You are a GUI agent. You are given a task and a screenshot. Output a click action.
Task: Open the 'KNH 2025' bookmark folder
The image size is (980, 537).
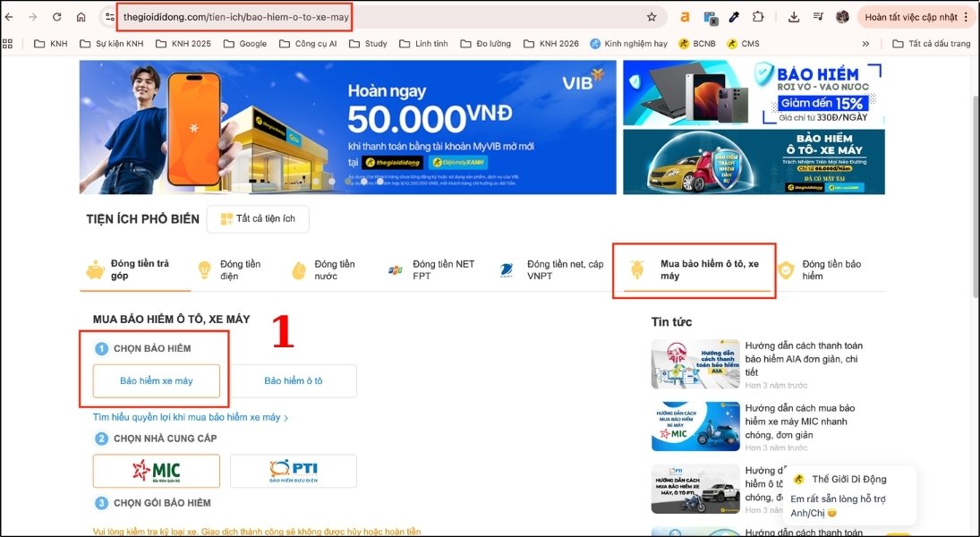[x=183, y=44]
